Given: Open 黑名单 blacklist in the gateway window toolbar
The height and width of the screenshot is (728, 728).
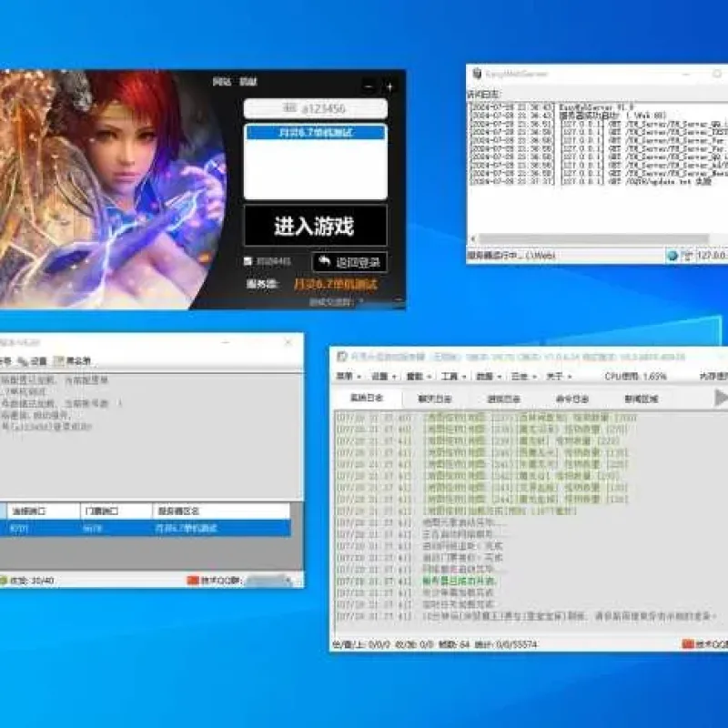Looking at the screenshot, I should pyautogui.click(x=78, y=360).
